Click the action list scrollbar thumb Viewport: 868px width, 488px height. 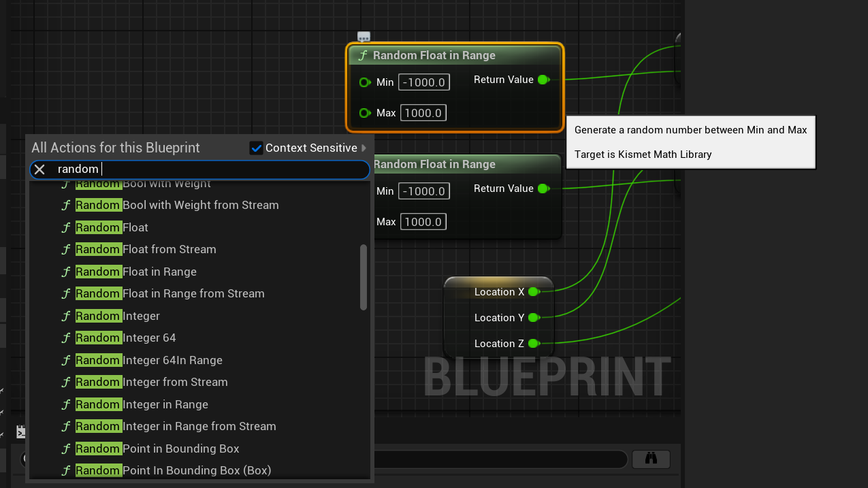coord(364,277)
